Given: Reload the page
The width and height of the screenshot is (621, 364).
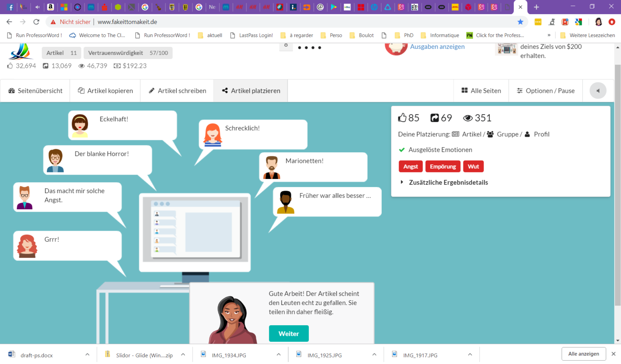Looking at the screenshot, I should coord(36,22).
